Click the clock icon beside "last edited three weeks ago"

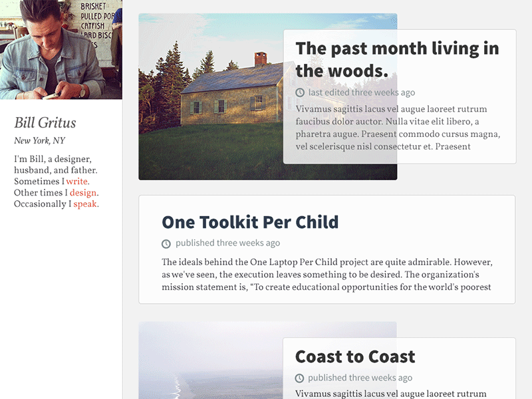click(x=301, y=93)
